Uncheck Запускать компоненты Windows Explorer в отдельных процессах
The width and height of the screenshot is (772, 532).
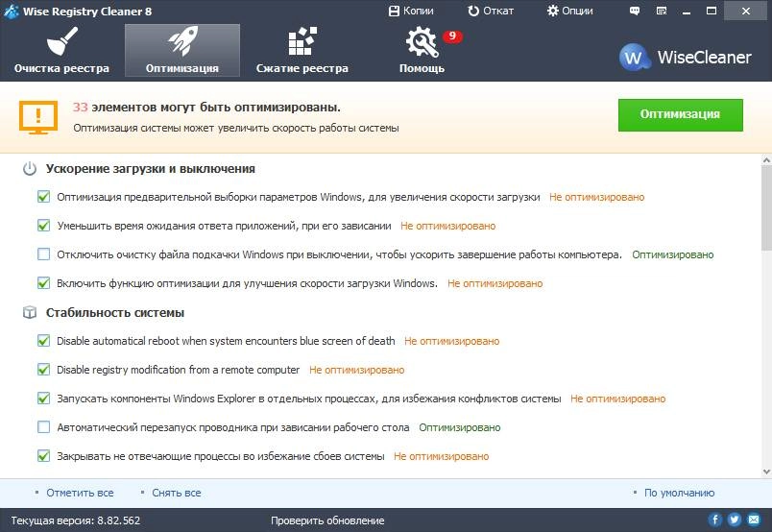[44, 398]
